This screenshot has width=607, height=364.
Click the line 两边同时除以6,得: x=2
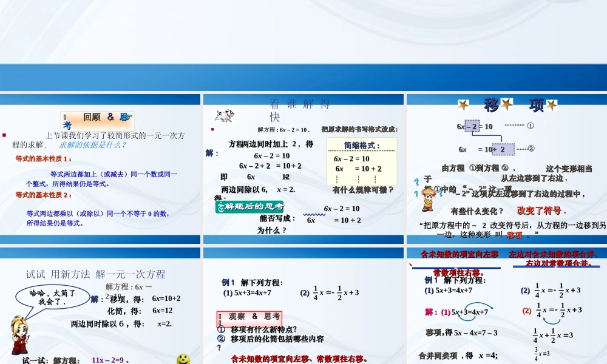(121, 324)
